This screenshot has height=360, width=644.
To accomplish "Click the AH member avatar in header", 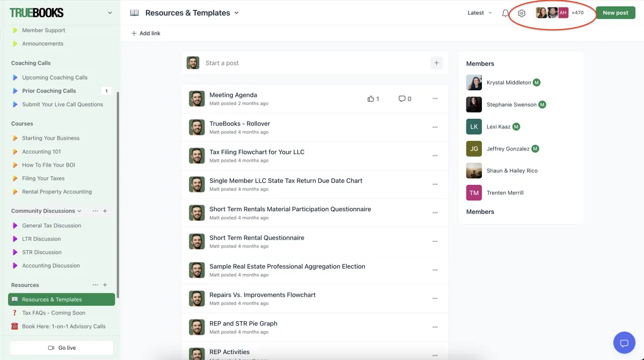I will (563, 13).
